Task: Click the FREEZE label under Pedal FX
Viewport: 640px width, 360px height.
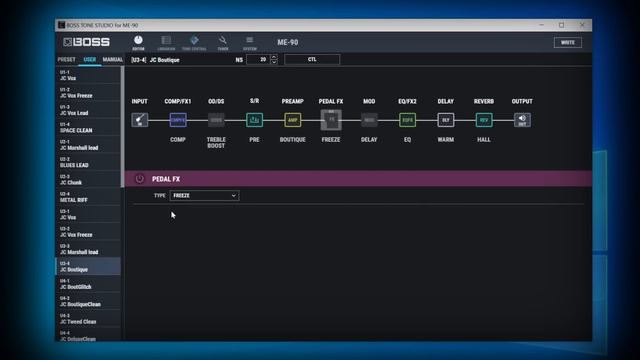Action: tap(331, 140)
